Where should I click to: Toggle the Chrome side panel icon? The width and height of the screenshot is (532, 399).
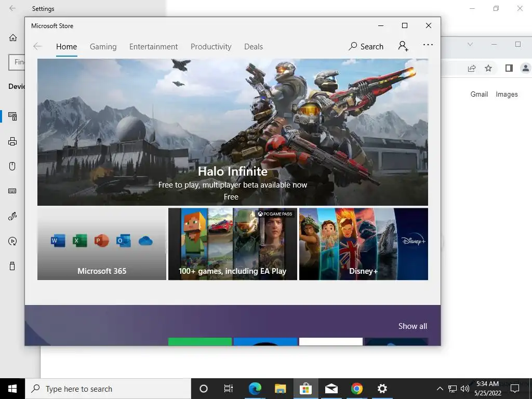(x=509, y=68)
